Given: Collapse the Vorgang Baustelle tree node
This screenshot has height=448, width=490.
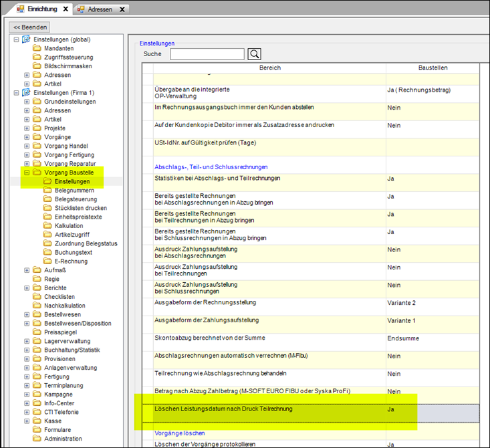Looking at the screenshot, I should point(27,173).
